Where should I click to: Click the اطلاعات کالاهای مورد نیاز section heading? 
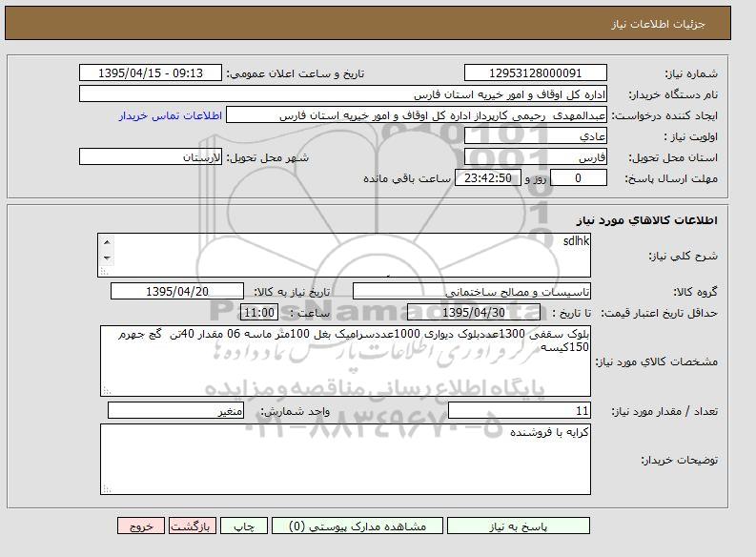[x=646, y=220]
